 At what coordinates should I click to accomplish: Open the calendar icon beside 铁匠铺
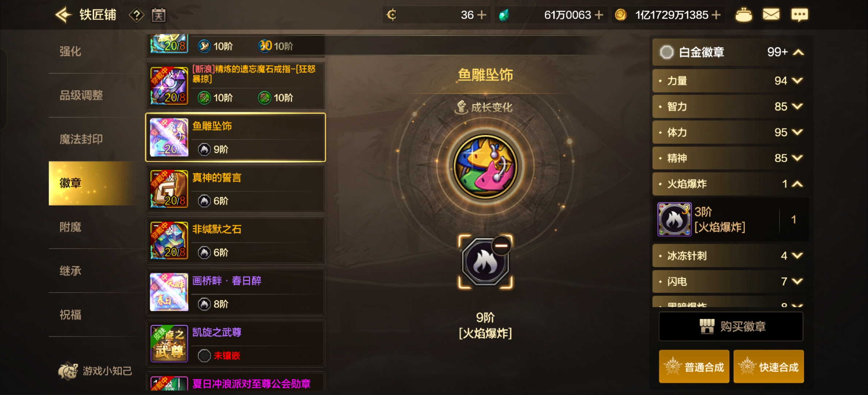tap(159, 15)
